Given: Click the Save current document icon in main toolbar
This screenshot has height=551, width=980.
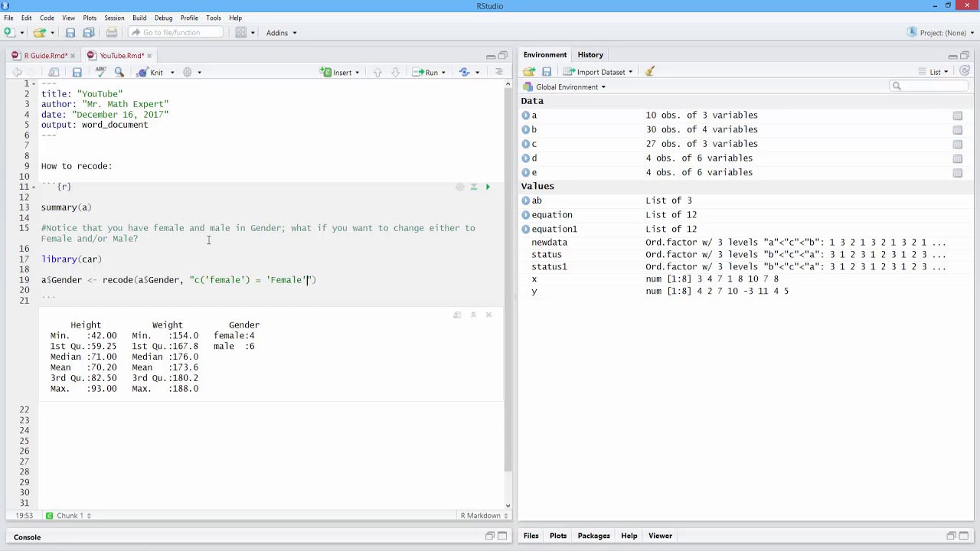Looking at the screenshot, I should [x=70, y=32].
